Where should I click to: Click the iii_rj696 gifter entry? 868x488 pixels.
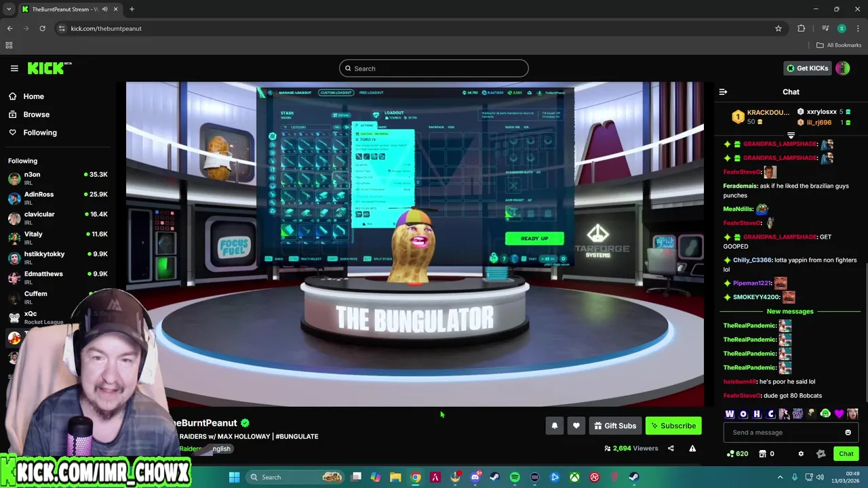click(x=823, y=123)
